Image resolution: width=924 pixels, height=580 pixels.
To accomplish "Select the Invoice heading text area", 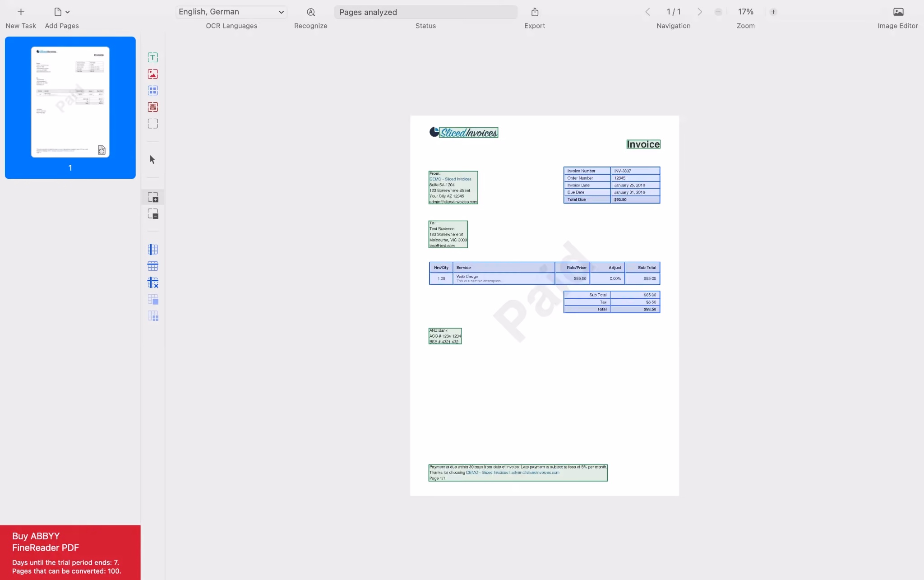I will click(643, 144).
